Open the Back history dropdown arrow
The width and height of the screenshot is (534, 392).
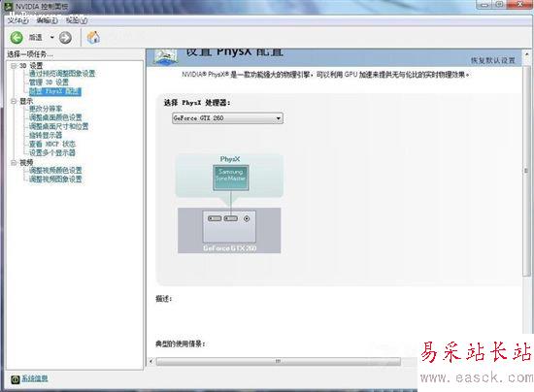(52, 37)
